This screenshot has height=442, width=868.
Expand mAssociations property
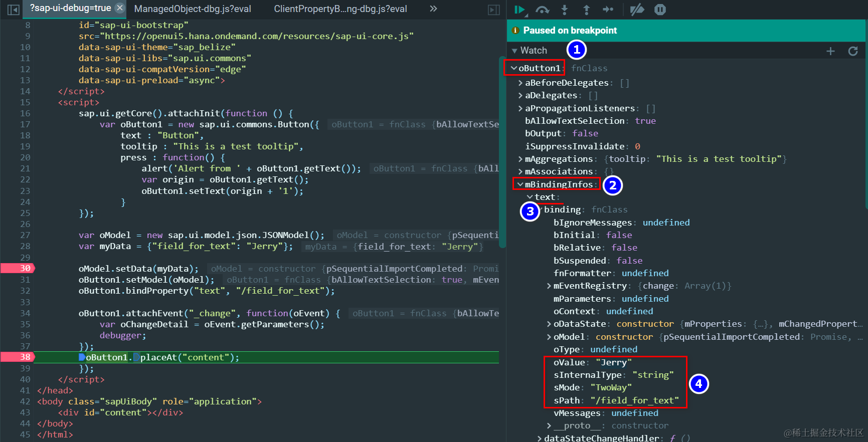click(520, 171)
